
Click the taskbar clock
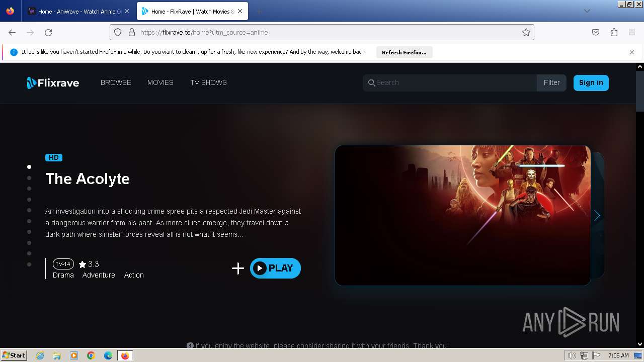[x=618, y=355]
